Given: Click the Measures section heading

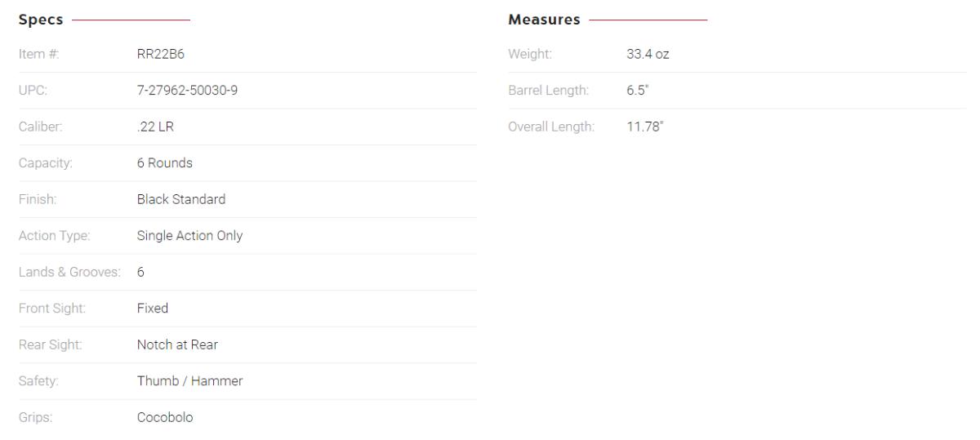Looking at the screenshot, I should 544,19.
